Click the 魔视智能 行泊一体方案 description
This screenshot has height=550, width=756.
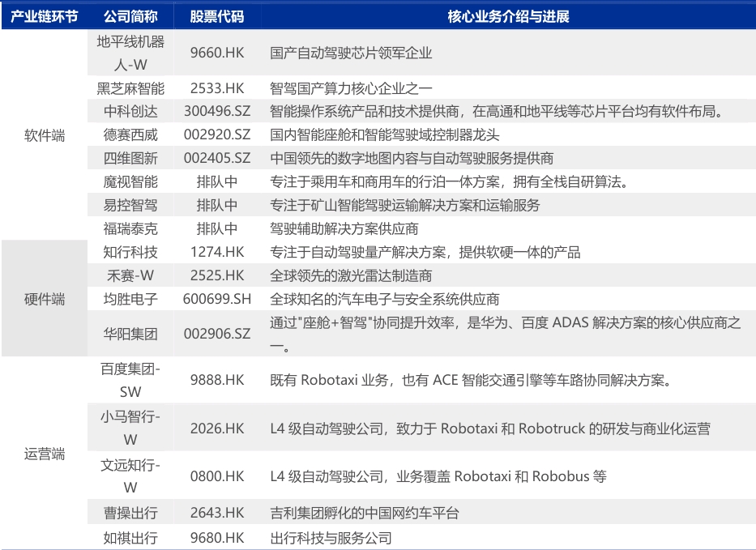(449, 181)
